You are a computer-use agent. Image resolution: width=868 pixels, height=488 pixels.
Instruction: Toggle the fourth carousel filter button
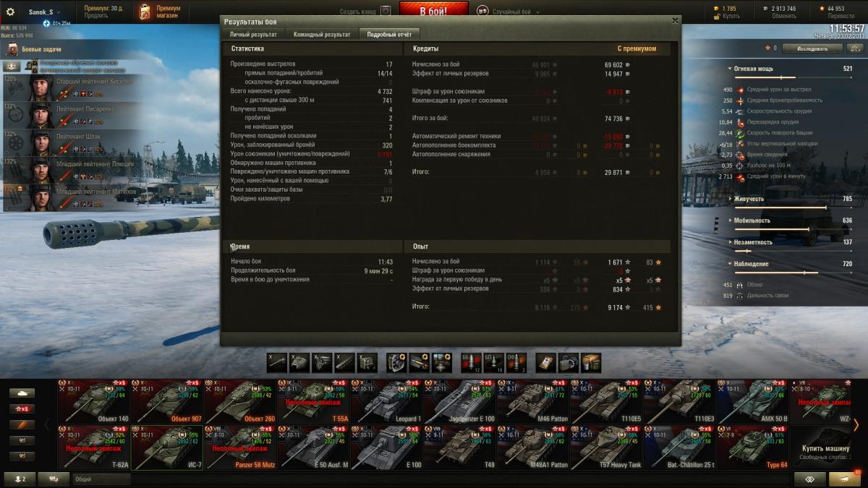22,440
